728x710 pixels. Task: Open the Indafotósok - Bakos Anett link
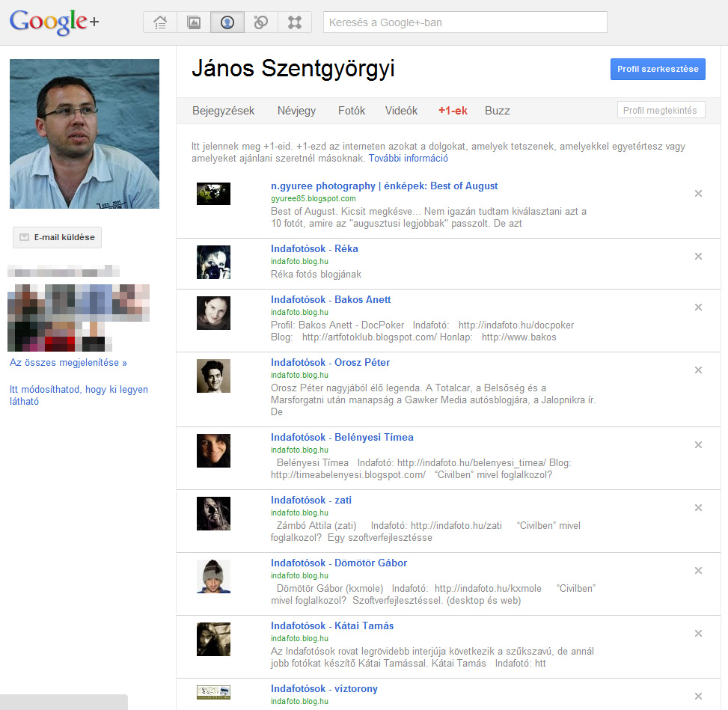(x=331, y=299)
